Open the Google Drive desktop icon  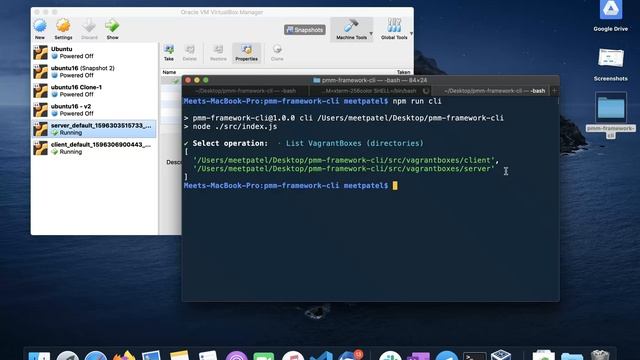coord(611,16)
